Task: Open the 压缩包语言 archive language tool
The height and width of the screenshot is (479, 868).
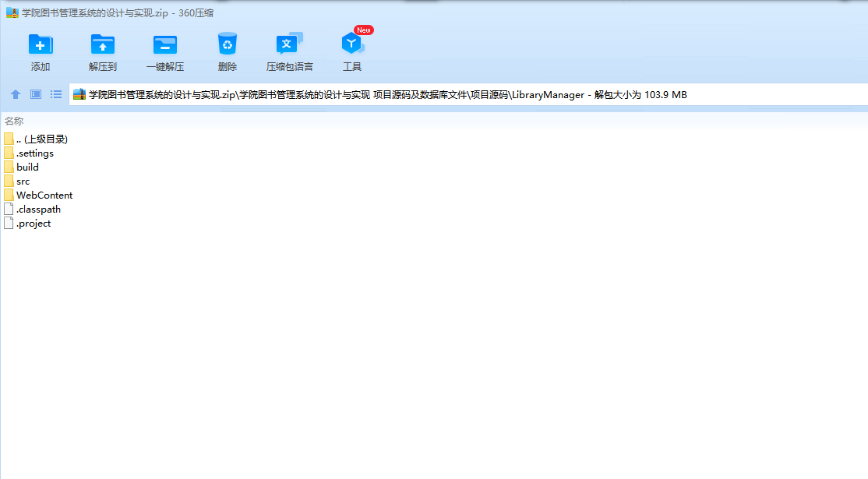Action: (290, 44)
